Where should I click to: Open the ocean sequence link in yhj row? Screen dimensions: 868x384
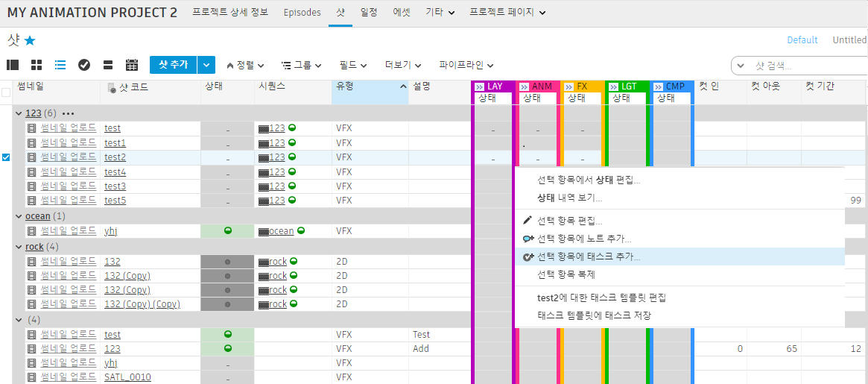(281, 231)
